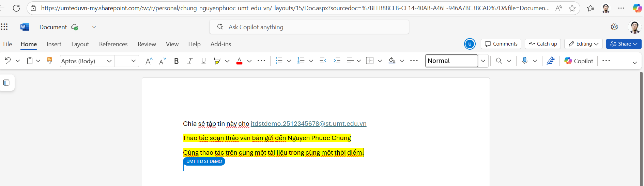644x186 pixels.
Task: Click the Editor pen icon
Action: pos(550,61)
